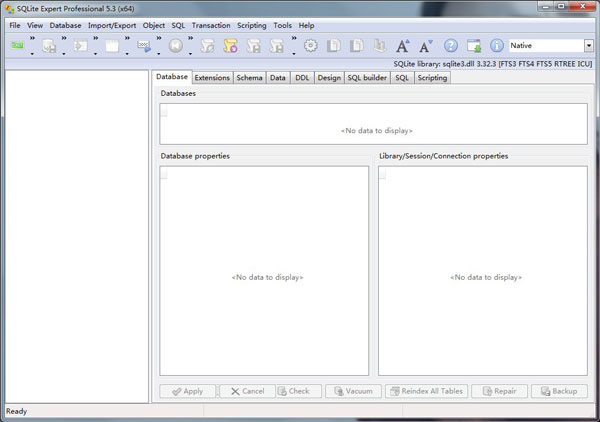Click the Check button
The height and width of the screenshot is (422, 600).
click(x=299, y=391)
